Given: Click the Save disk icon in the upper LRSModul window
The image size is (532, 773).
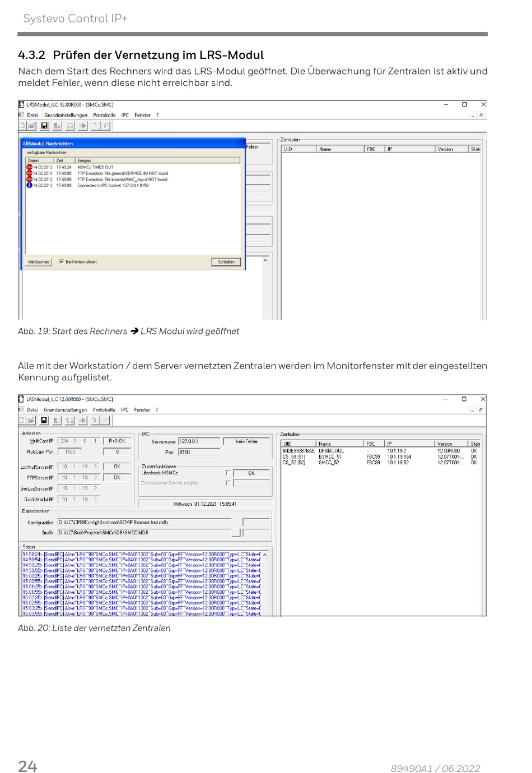Looking at the screenshot, I should (x=44, y=126).
